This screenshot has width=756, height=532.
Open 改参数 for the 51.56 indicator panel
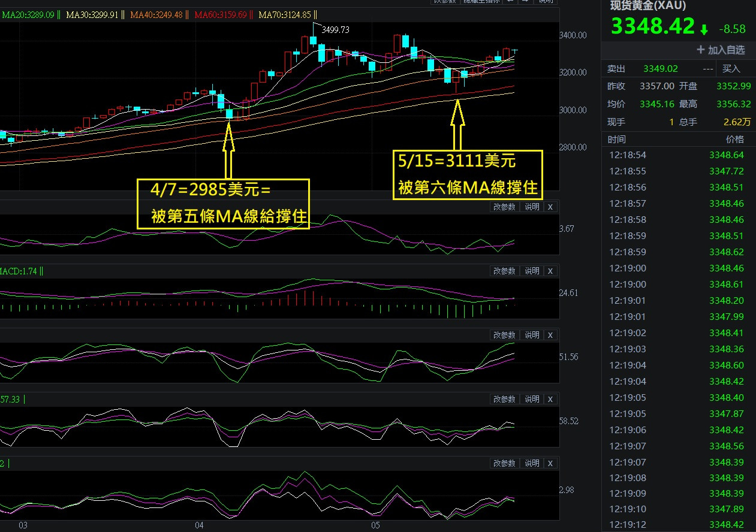504,335
